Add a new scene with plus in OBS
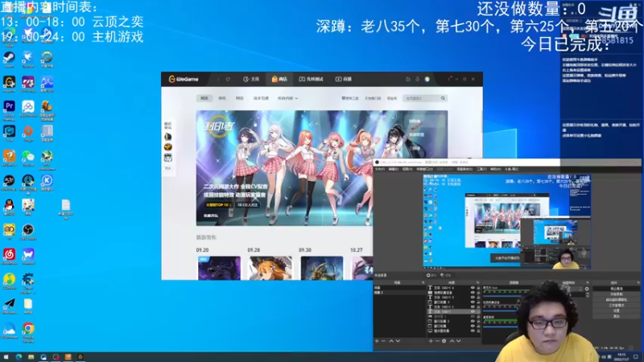The height and width of the screenshot is (362, 644). coord(377,340)
